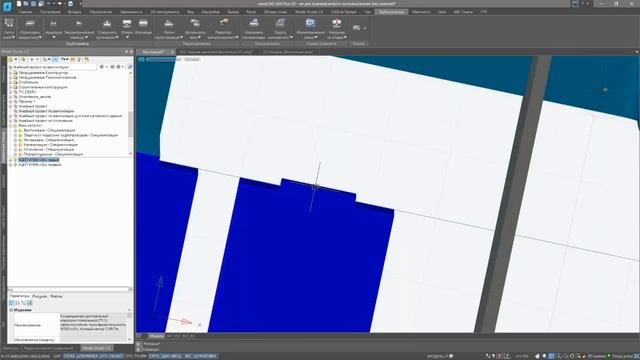640x360 pixels.
Task: Click first icon in Model Studio panel toolbar
Action: point(11,60)
